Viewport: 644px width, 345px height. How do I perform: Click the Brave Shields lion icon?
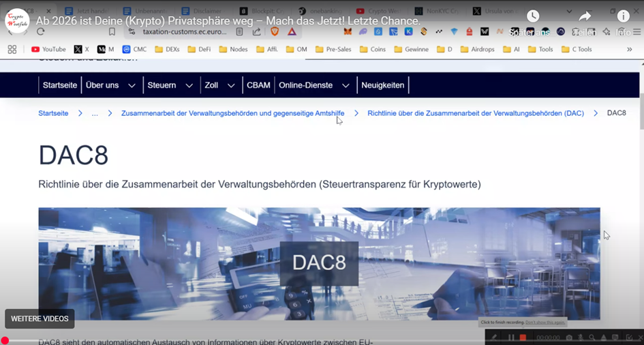tap(274, 31)
